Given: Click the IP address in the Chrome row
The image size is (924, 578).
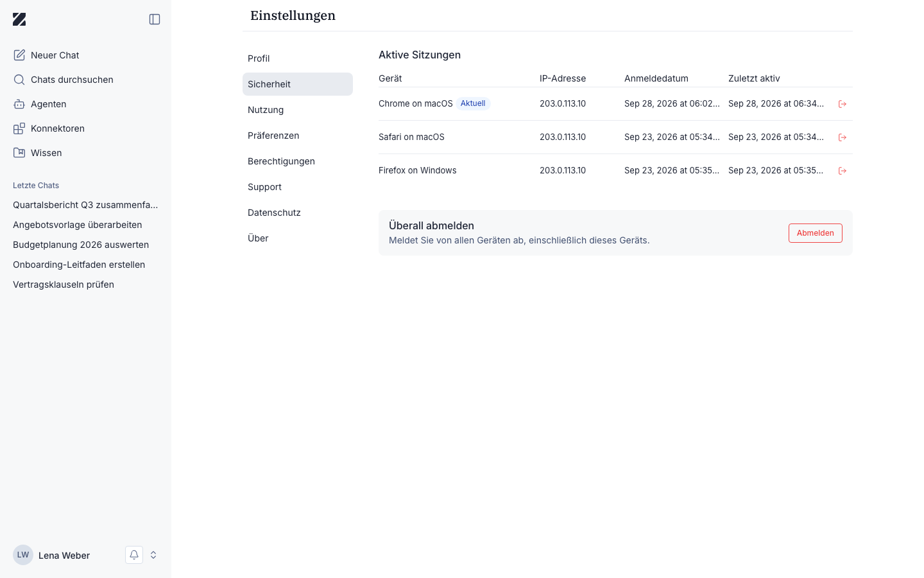Looking at the screenshot, I should coord(563,103).
